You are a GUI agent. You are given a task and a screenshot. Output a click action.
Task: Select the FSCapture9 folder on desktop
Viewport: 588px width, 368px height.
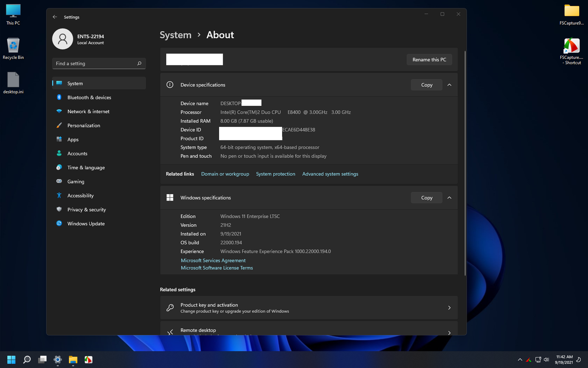[x=571, y=14]
